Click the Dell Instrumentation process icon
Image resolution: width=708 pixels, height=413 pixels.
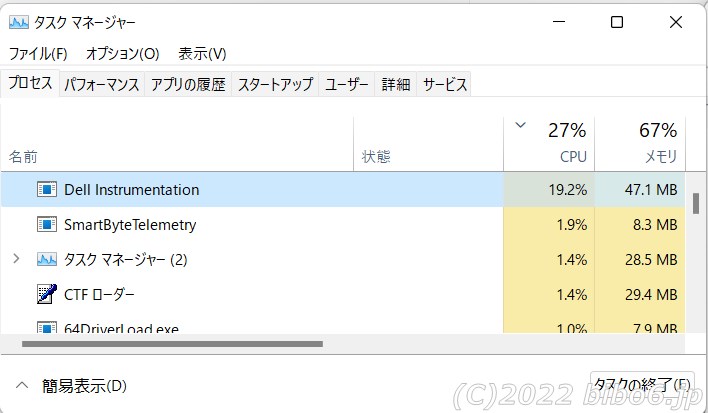coord(47,190)
